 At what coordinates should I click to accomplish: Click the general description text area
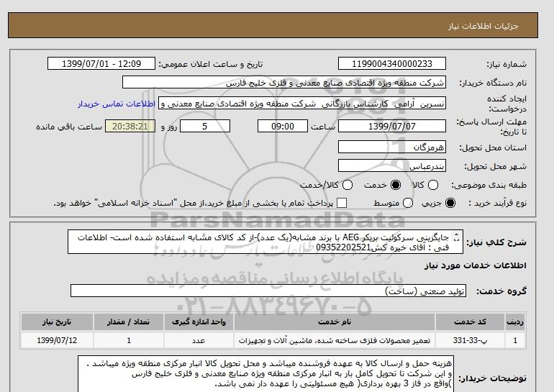click(265, 242)
